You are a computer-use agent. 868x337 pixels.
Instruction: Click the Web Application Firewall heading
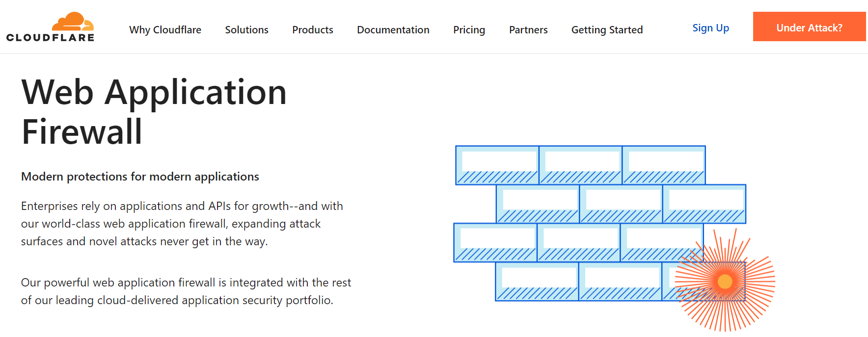[x=154, y=111]
